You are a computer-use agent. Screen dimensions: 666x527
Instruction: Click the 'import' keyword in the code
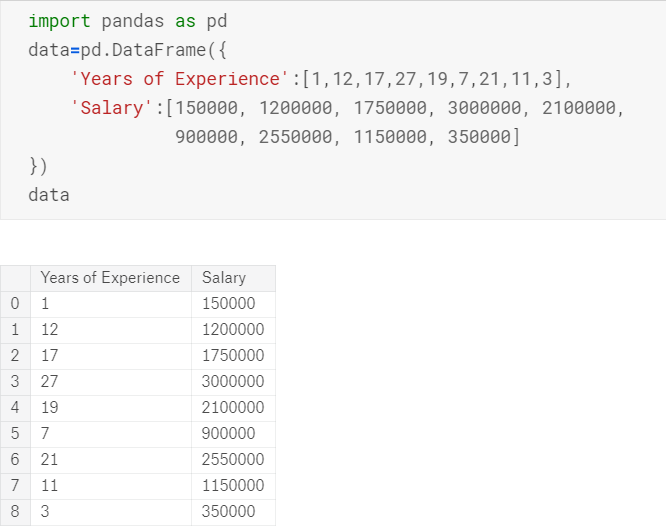pyautogui.click(x=59, y=21)
